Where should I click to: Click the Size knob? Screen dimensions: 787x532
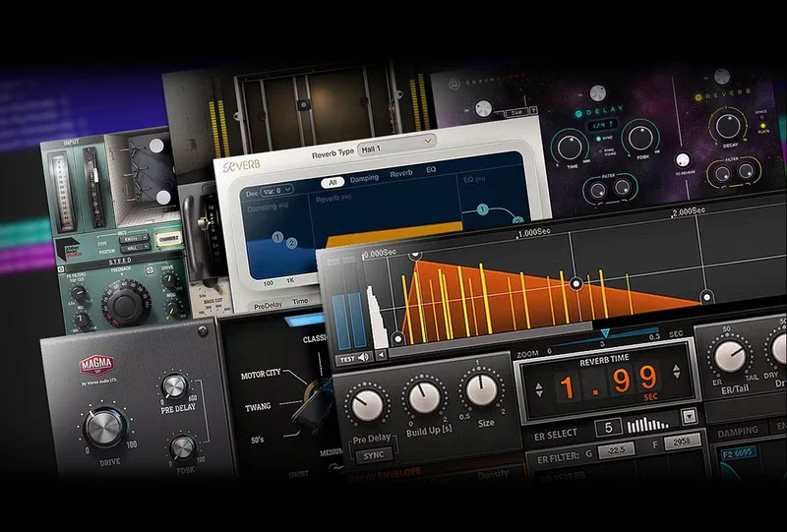481,390
